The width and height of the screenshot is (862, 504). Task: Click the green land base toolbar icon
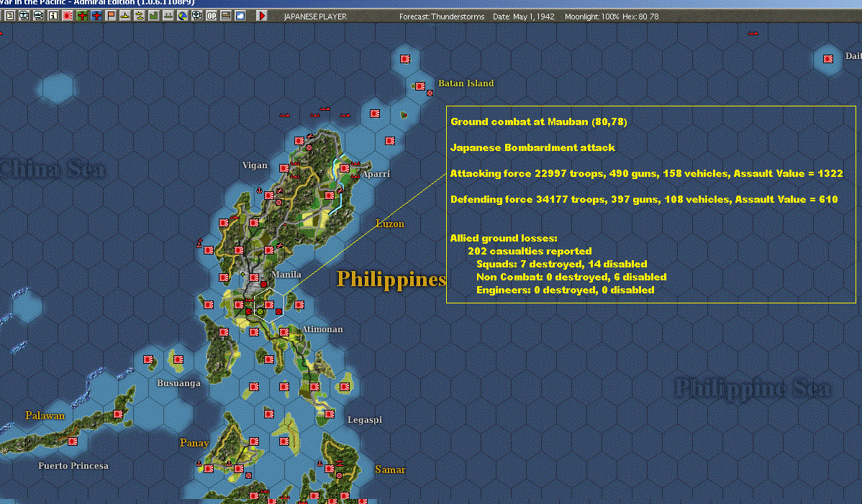click(x=153, y=16)
